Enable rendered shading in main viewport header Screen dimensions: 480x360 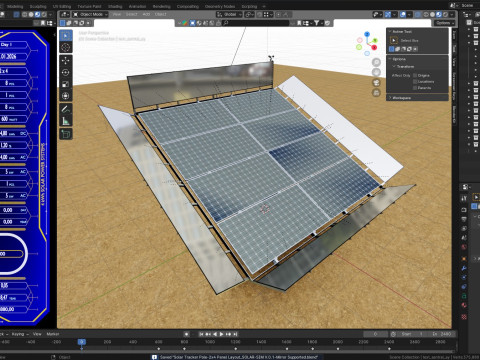[x=445, y=14]
